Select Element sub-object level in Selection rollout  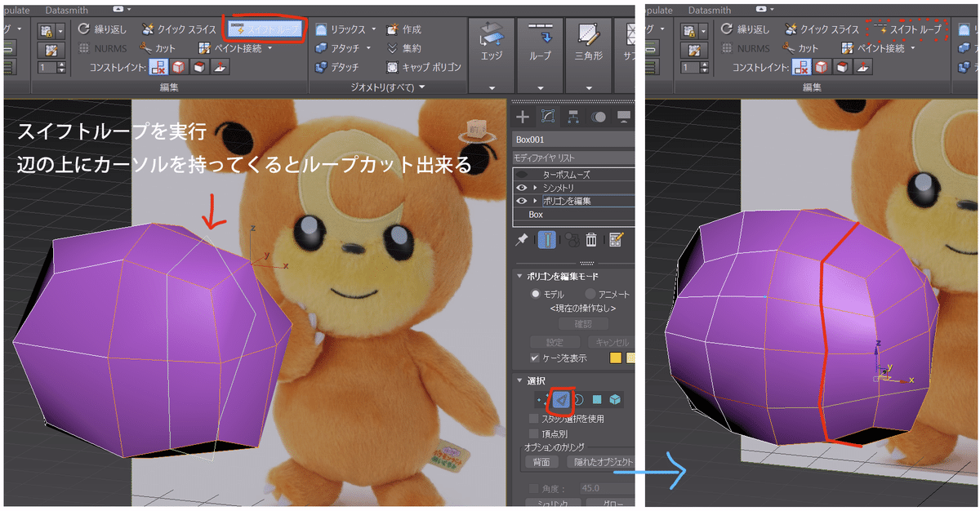615,399
